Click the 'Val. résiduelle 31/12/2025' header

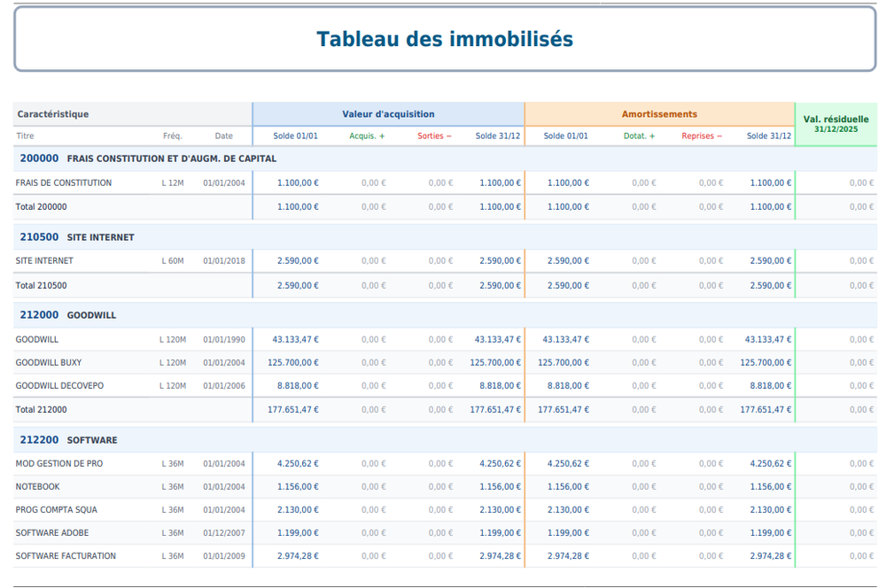tap(835, 124)
